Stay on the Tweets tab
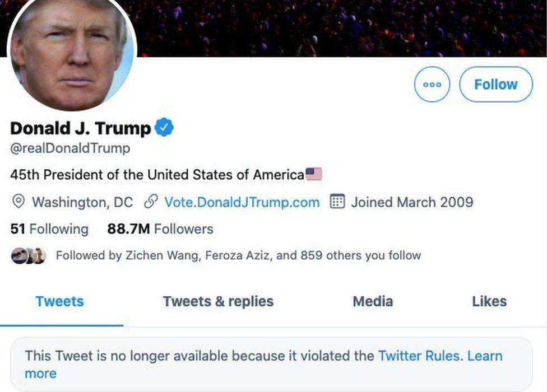 pyautogui.click(x=59, y=301)
